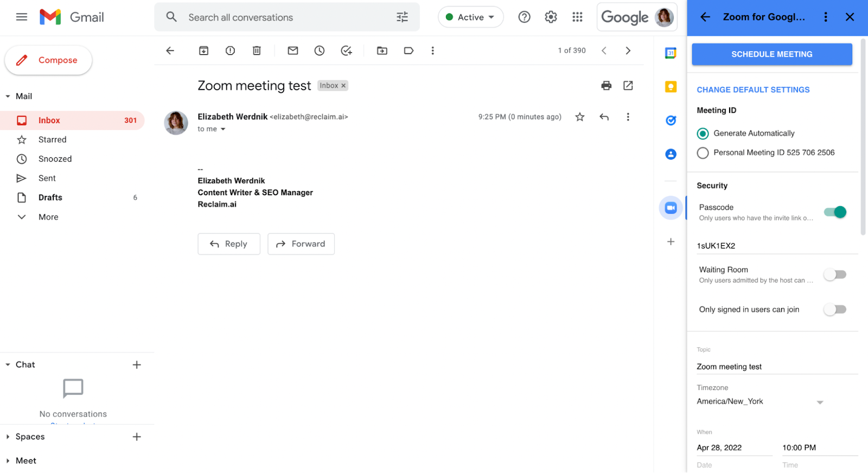
Task: Remove the Inbox label from email
Action: [343, 86]
